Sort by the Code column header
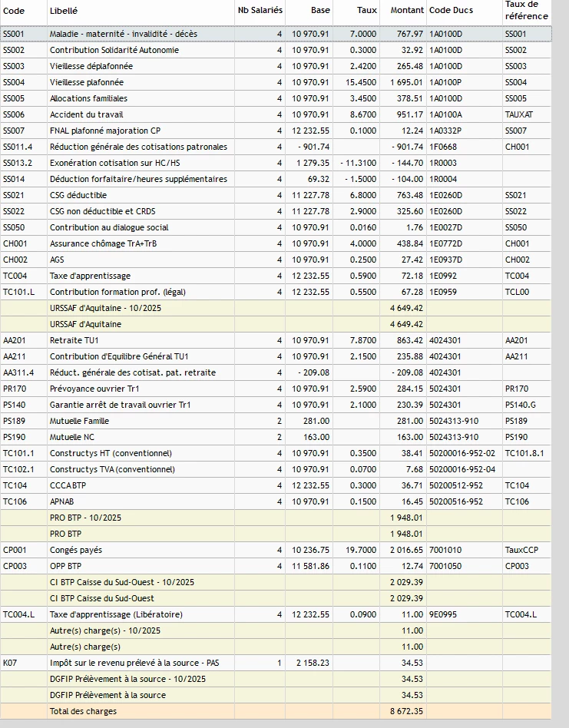Viewport: 569px width, 728px height. point(14,11)
